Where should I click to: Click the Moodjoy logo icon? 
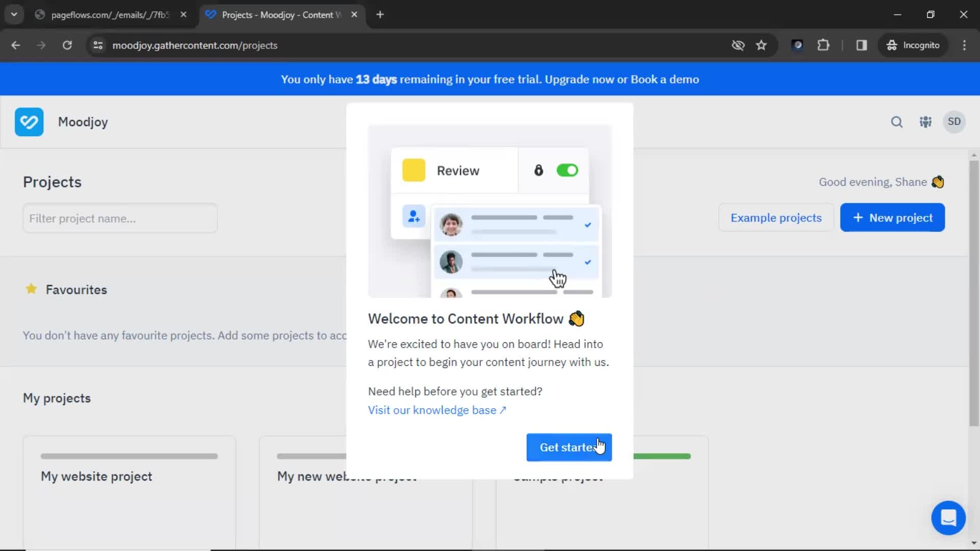coord(29,122)
